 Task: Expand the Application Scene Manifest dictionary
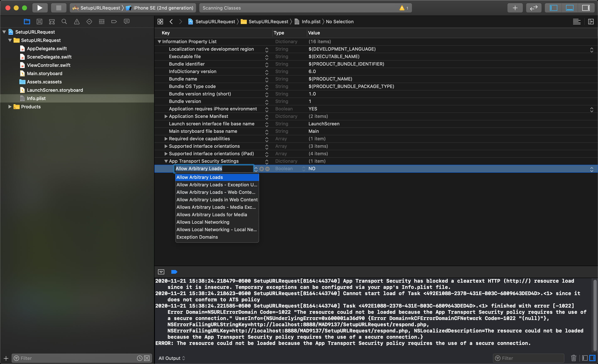tap(165, 116)
